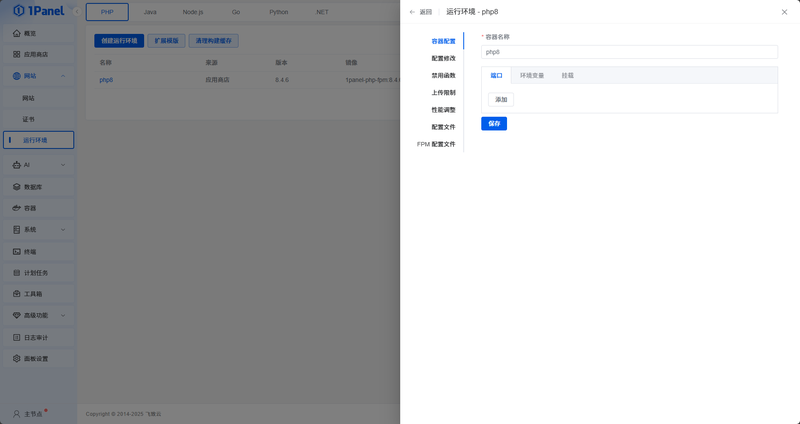Click the 保存 button
The width and height of the screenshot is (800, 424).
click(x=494, y=123)
